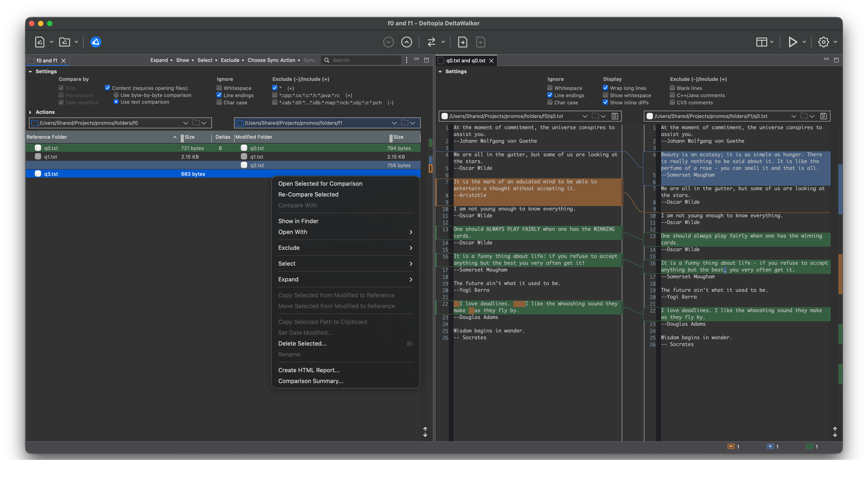Image resolution: width=868 pixels, height=487 pixels.
Task: Expand the Actions section
Action: click(30, 112)
